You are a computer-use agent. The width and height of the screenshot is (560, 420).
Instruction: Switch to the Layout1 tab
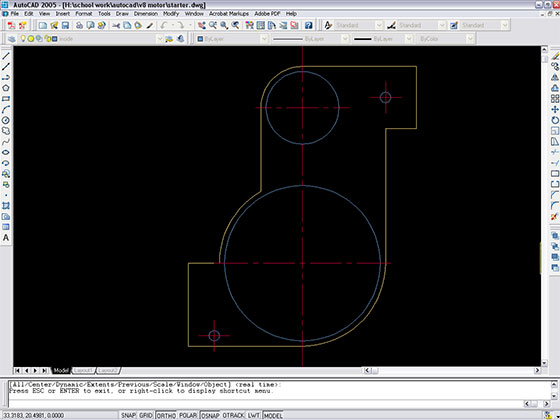(x=83, y=370)
